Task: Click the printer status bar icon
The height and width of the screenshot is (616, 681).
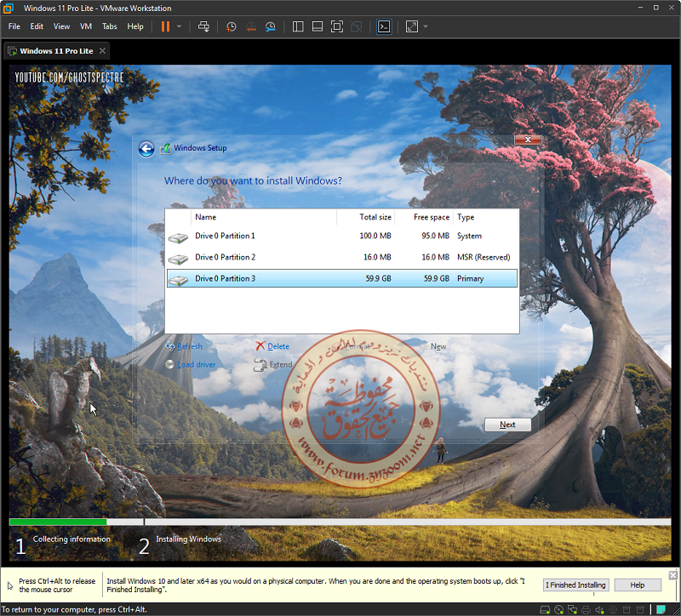Action: coord(586,610)
